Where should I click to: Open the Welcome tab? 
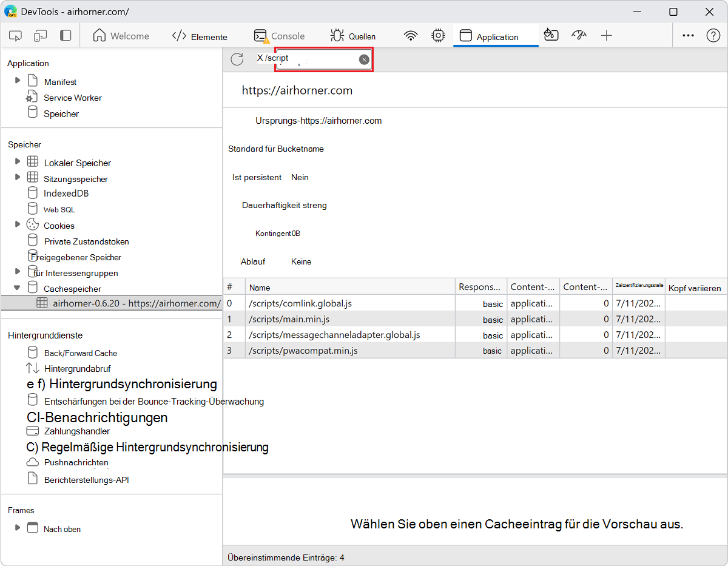coord(121,36)
